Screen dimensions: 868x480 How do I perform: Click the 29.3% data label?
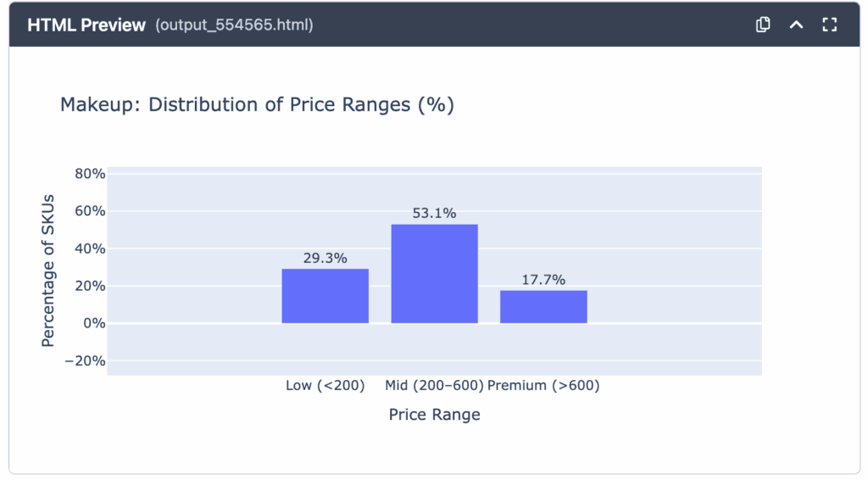pyautogui.click(x=325, y=259)
